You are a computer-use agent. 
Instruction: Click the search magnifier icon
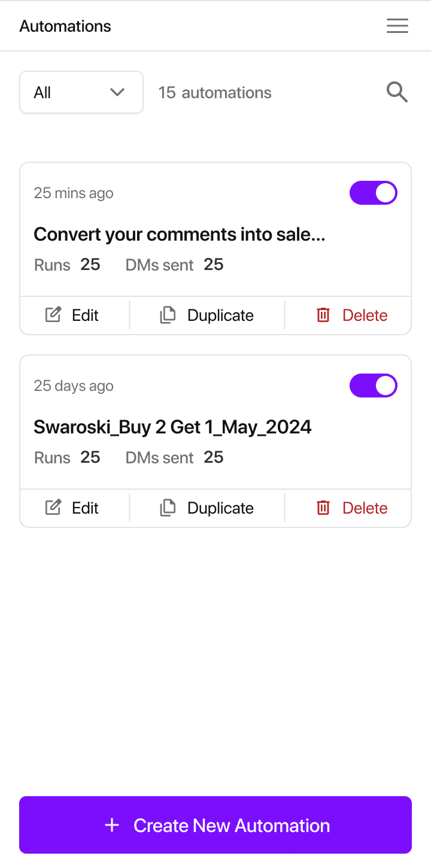pos(397,92)
